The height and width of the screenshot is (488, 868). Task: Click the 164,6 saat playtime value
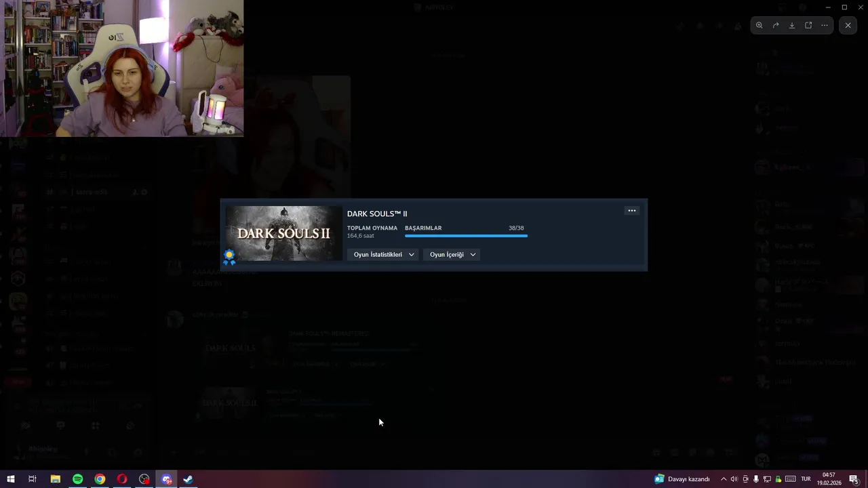click(361, 236)
